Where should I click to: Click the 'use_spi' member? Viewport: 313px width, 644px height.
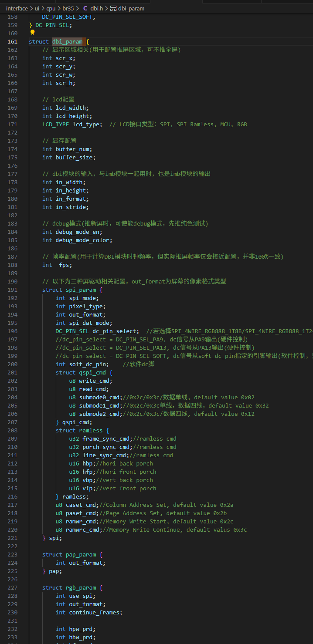coord(81,596)
